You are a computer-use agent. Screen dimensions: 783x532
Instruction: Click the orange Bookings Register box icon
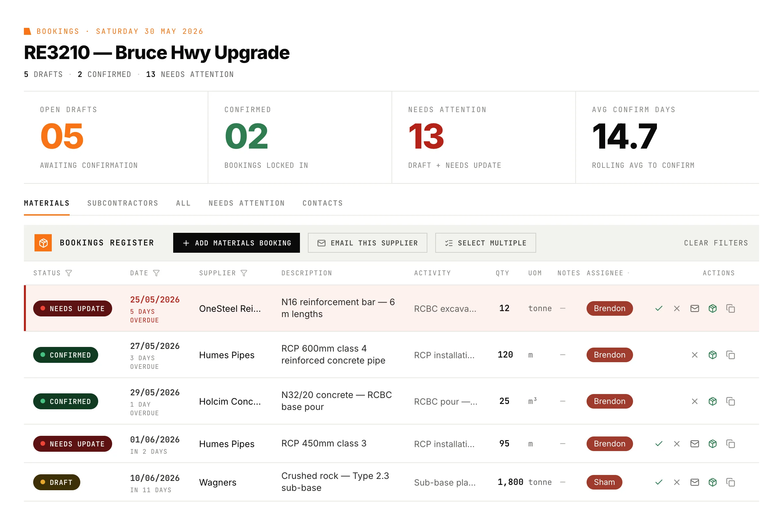pos(43,243)
